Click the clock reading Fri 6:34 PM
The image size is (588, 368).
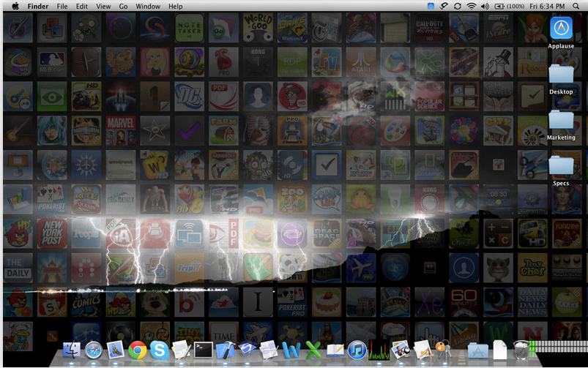coord(547,6)
